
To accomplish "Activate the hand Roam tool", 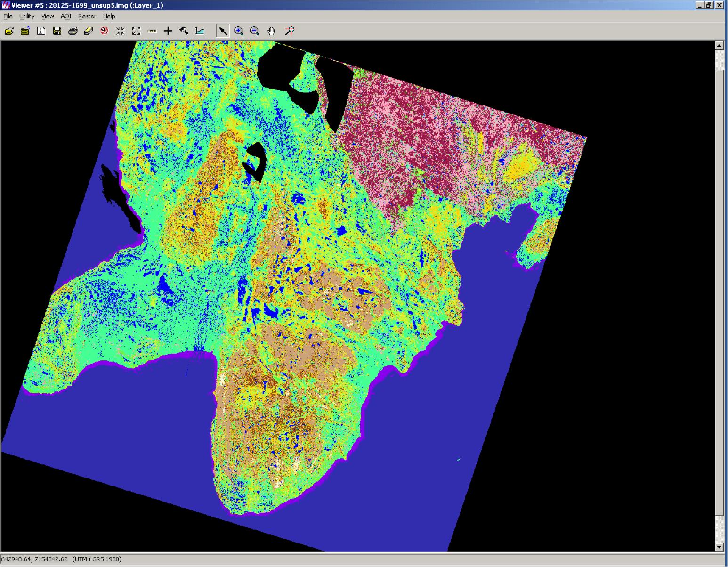I will [271, 31].
